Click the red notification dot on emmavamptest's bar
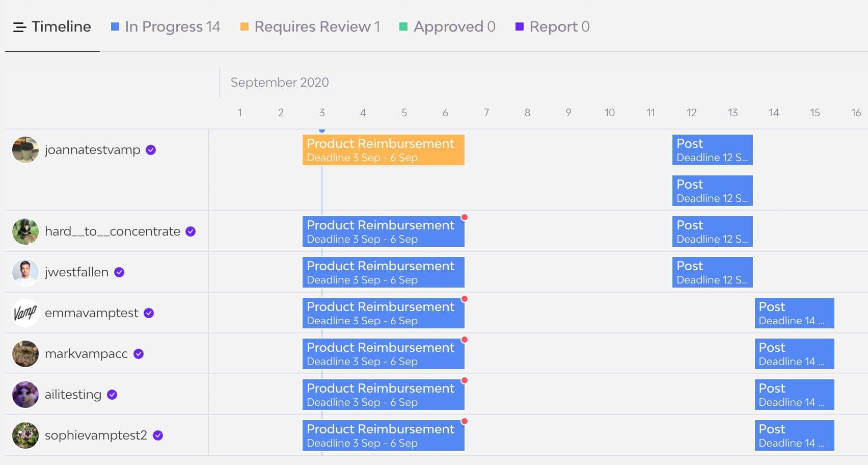 click(x=464, y=298)
